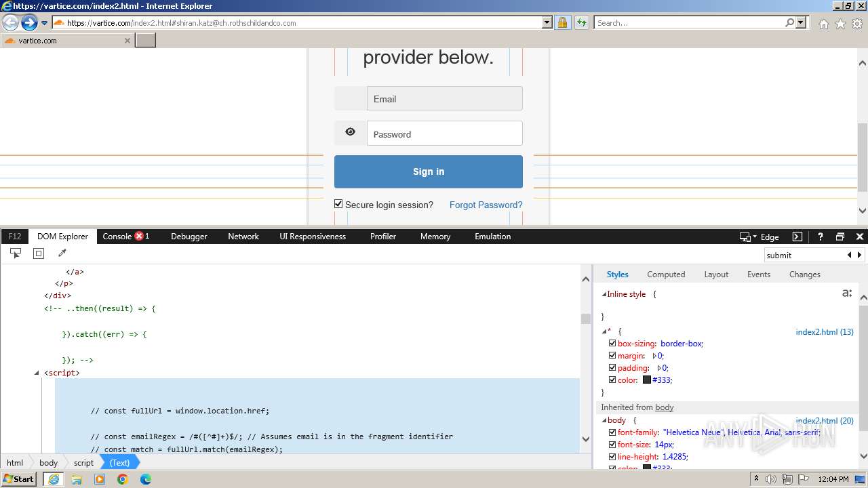Disable the box-sizing style rule
This screenshot has height=488, width=868.
click(612, 344)
